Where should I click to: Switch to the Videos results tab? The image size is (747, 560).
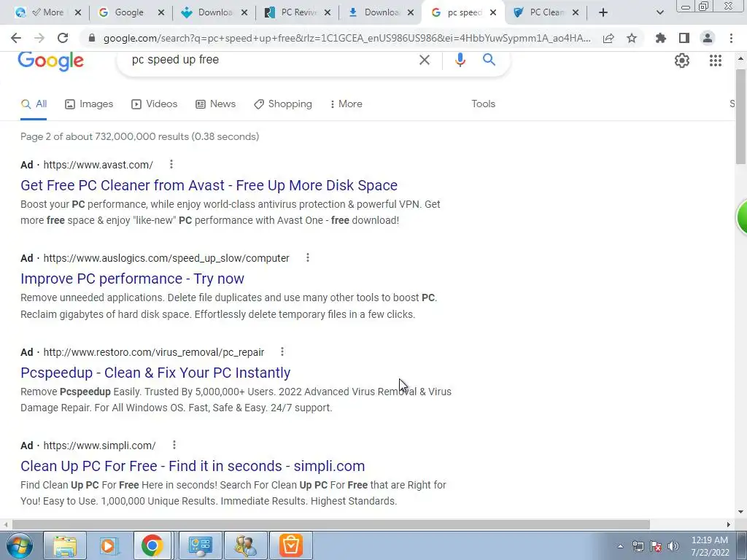click(x=155, y=104)
